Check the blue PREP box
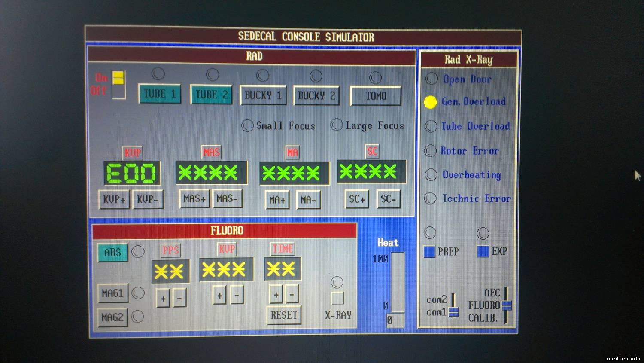Screen dimensions: 644x363 click(429, 252)
